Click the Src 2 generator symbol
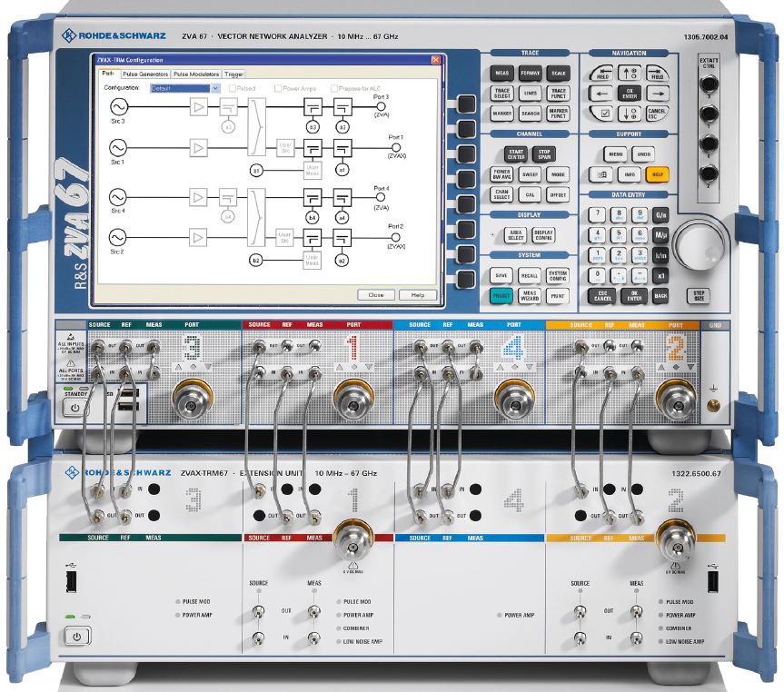 [117, 237]
